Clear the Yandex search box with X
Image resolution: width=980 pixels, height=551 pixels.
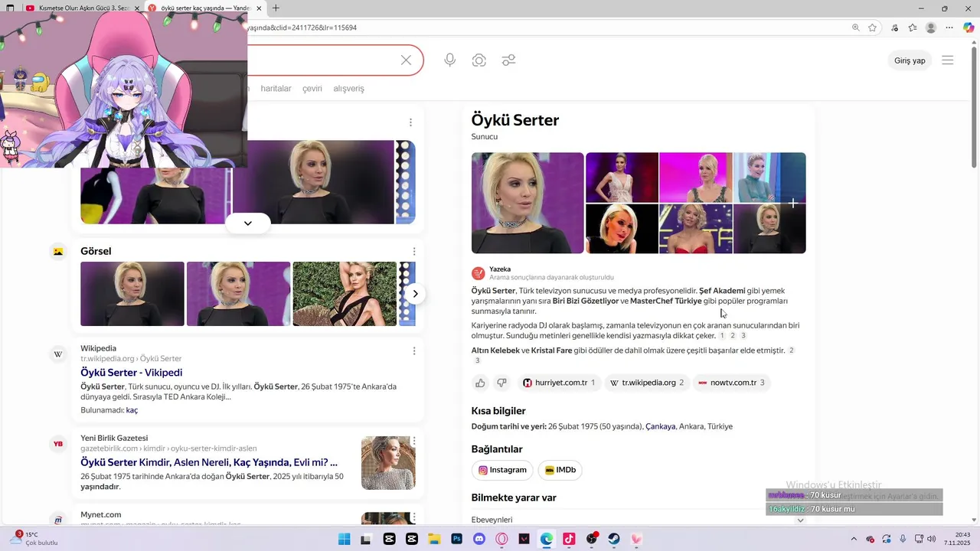[406, 60]
